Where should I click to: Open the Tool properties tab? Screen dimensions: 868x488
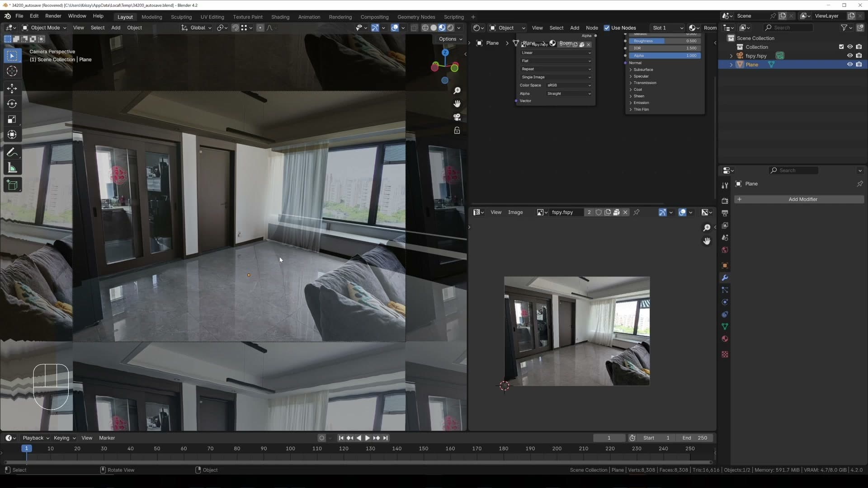[725, 185]
